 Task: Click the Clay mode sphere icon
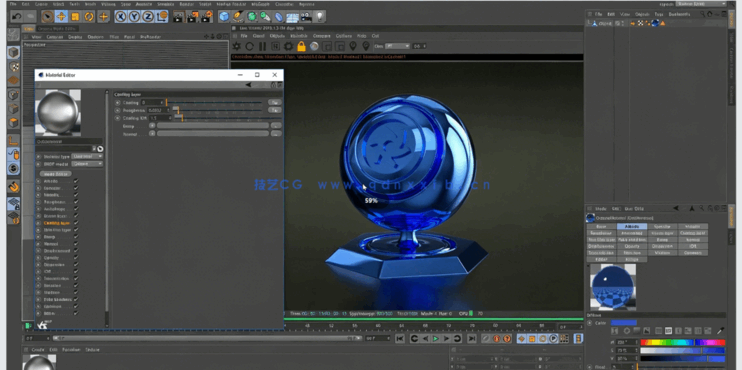[x=314, y=46]
